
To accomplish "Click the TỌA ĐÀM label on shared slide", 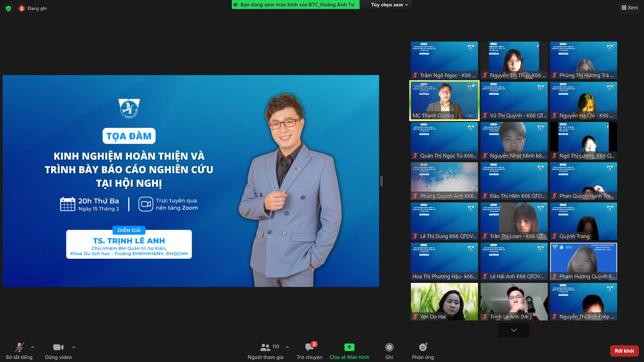I will (x=129, y=136).
